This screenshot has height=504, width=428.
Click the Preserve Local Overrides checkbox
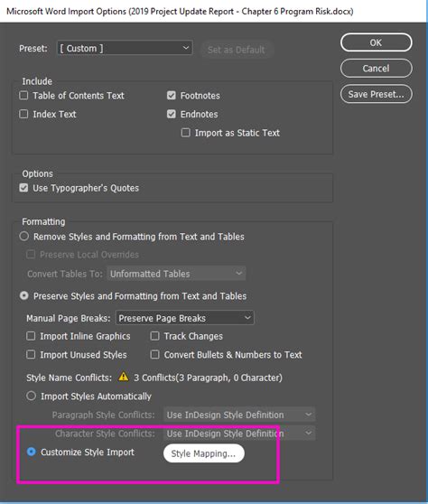click(31, 255)
